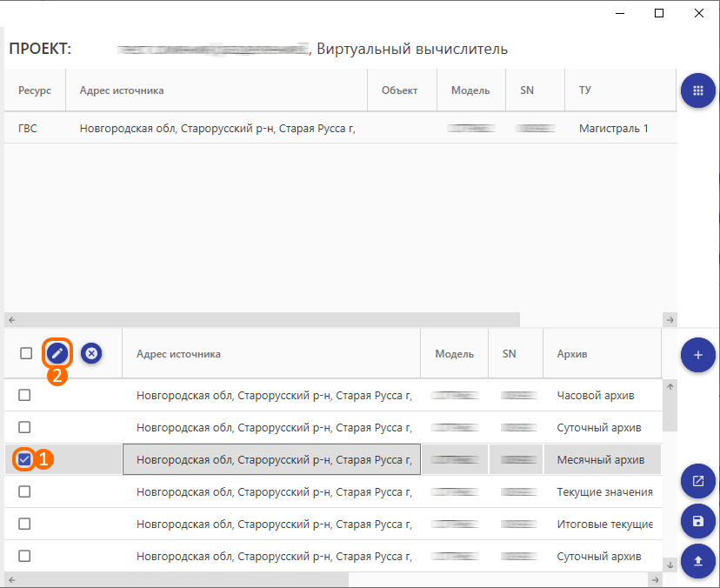Click lower table SN column header
The height and width of the screenshot is (588, 720).
(516, 354)
